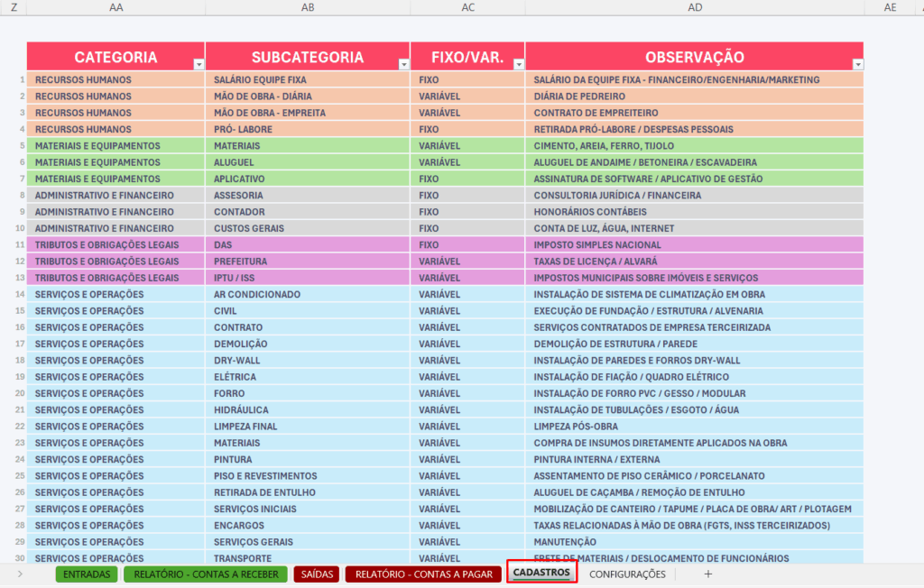Add a new sheet with plus icon

coord(707,574)
